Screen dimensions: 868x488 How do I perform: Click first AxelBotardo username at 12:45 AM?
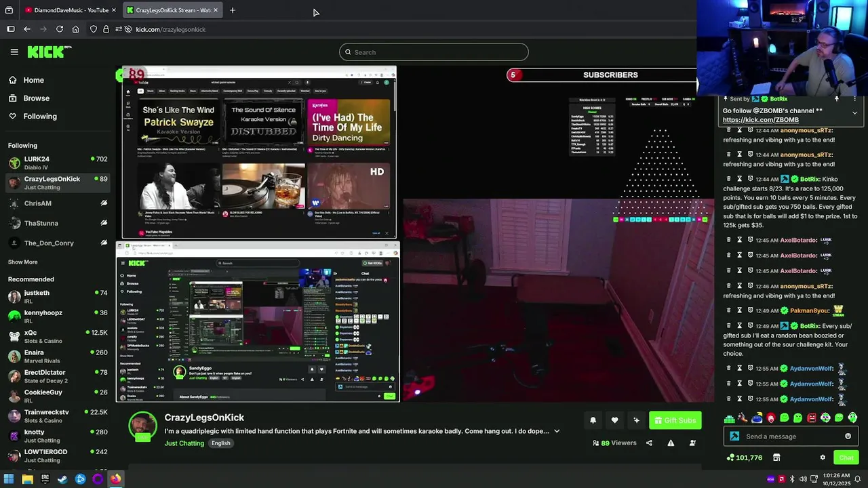798,240
